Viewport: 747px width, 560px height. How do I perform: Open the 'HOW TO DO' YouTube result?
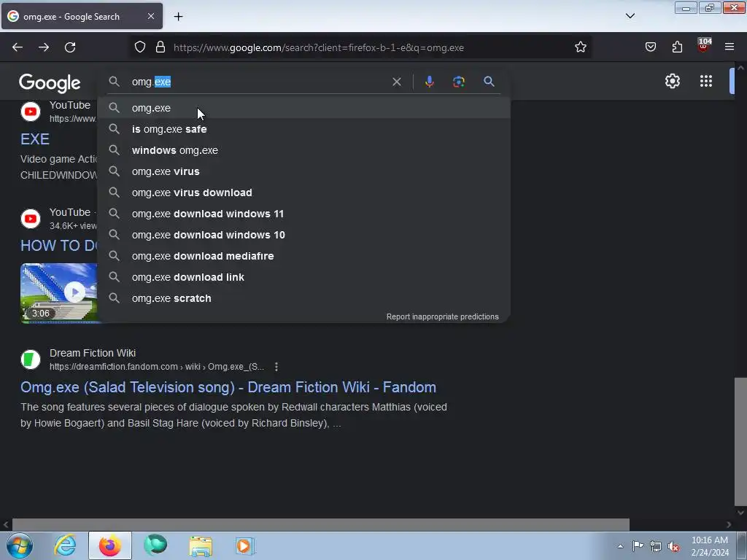58,246
